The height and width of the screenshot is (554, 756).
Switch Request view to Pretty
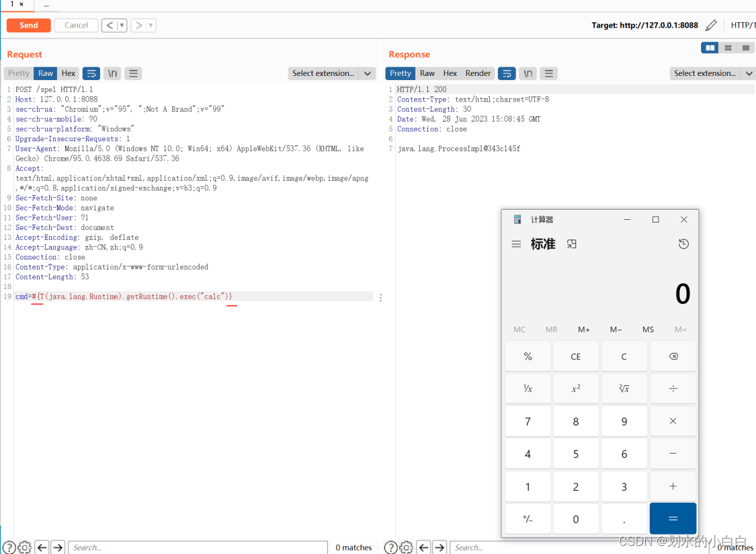pyautogui.click(x=19, y=73)
